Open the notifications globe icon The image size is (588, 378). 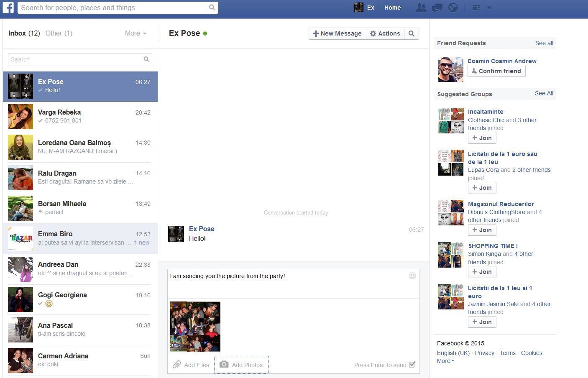click(x=453, y=8)
